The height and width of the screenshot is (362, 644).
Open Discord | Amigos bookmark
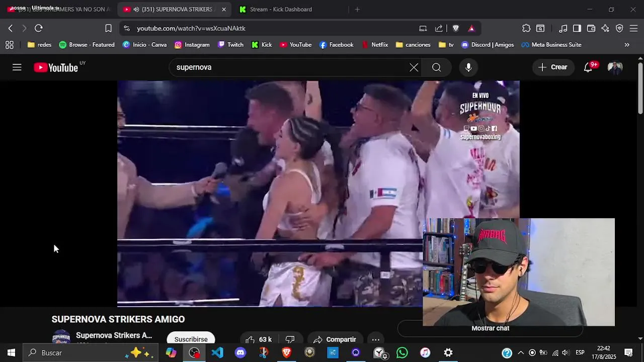coord(488,45)
